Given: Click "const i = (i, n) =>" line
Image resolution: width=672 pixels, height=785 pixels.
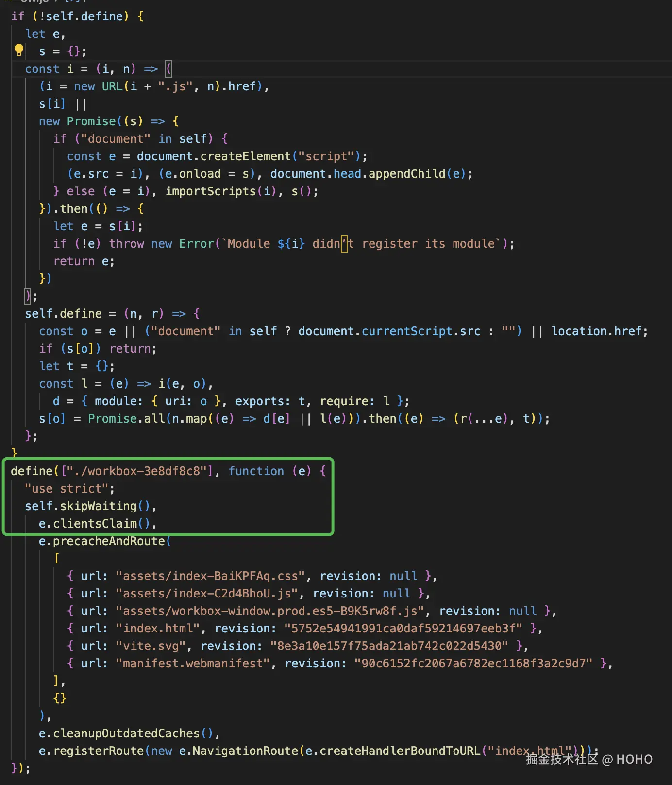Looking at the screenshot, I should tap(92, 69).
